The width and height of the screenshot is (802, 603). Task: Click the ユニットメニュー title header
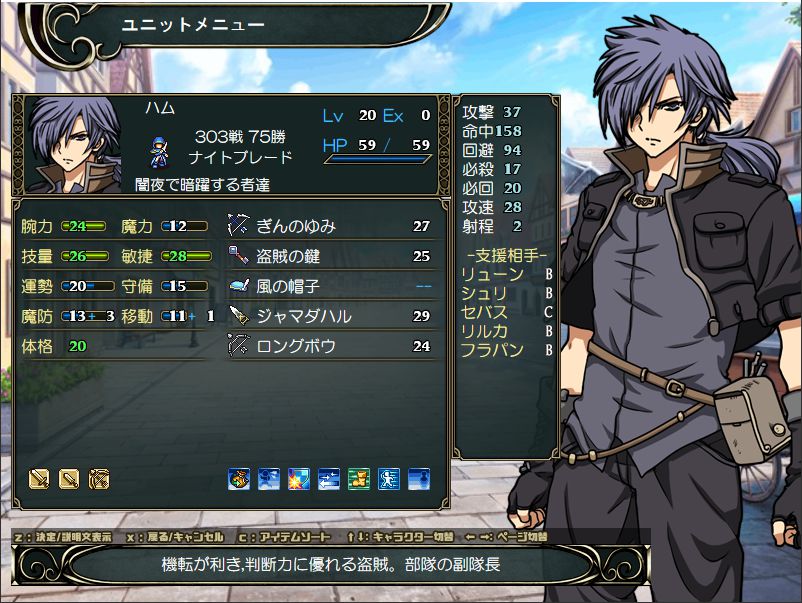[x=192, y=25]
